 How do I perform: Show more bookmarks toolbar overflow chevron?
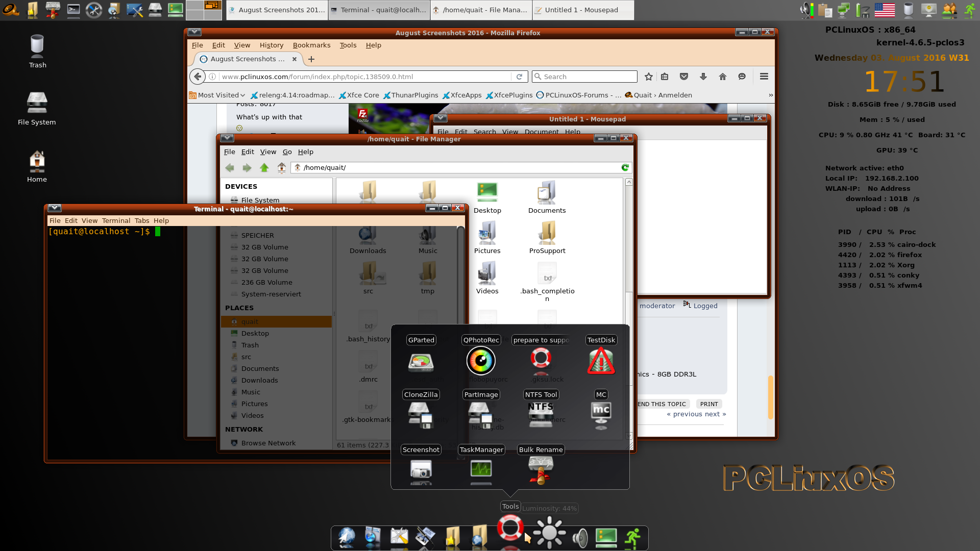771,95
